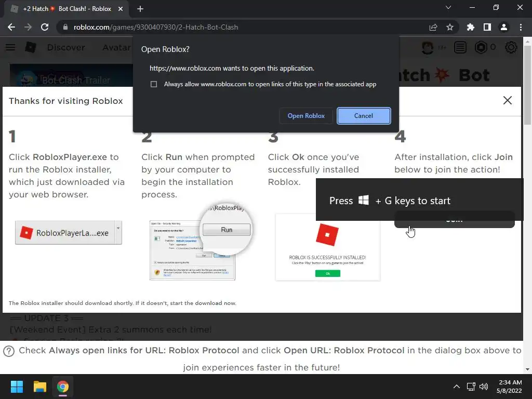Go to the Avatar menu item
The height and width of the screenshot is (399, 532).
117,47
